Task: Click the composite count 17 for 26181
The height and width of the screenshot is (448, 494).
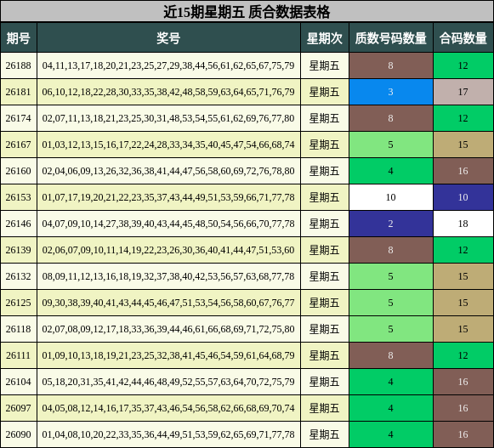Action: click(463, 92)
